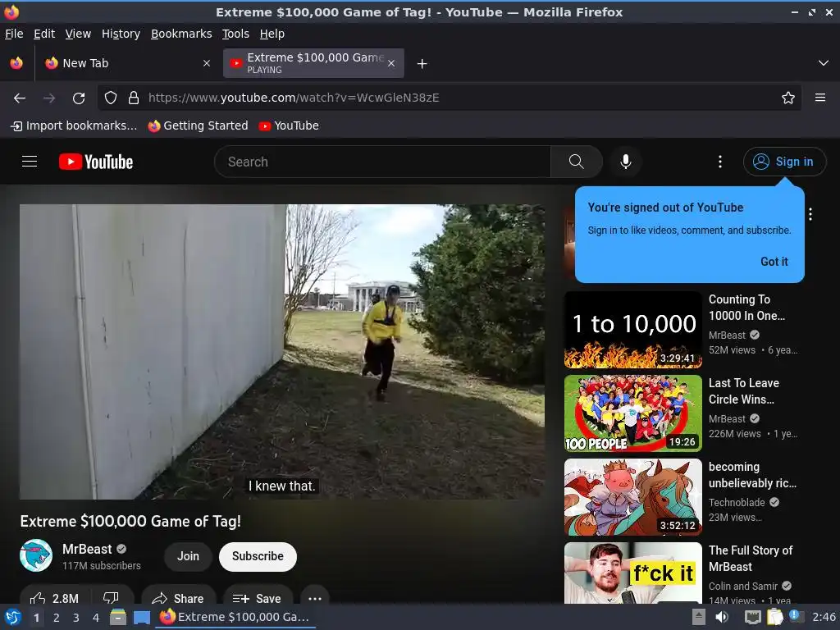Close the New Tab tab
The image size is (840, 630).
point(207,63)
